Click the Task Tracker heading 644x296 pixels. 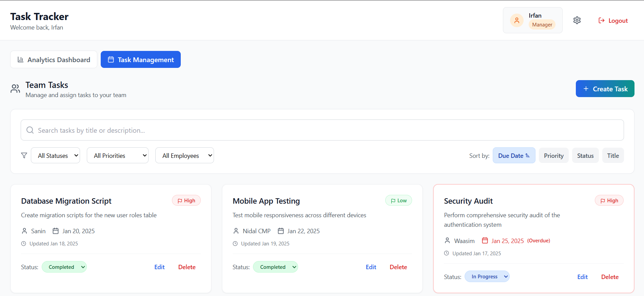[x=39, y=16]
